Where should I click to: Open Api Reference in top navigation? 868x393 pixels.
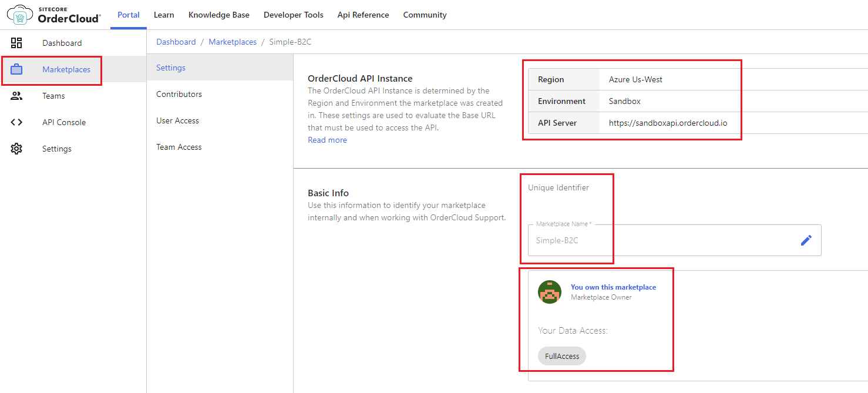click(363, 15)
